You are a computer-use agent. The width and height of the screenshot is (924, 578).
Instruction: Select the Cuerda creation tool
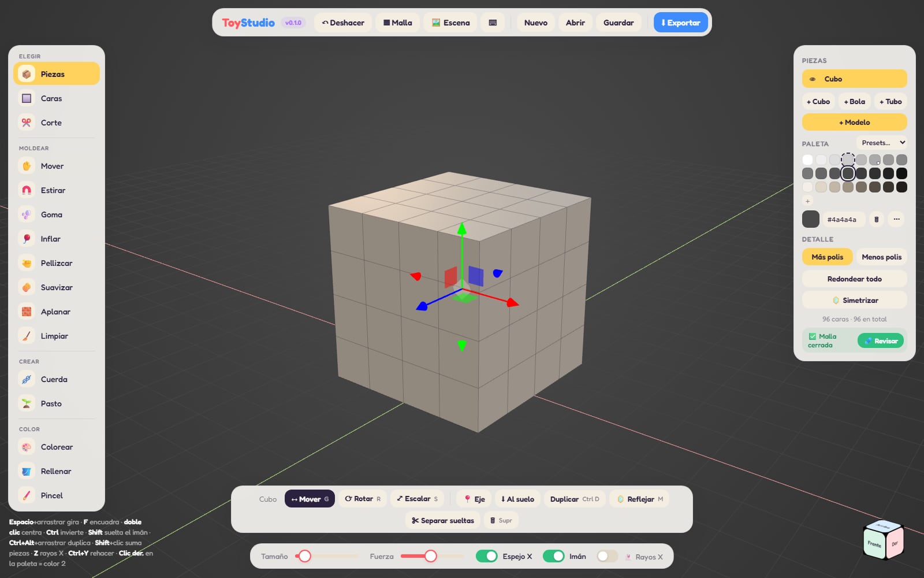tap(56, 379)
